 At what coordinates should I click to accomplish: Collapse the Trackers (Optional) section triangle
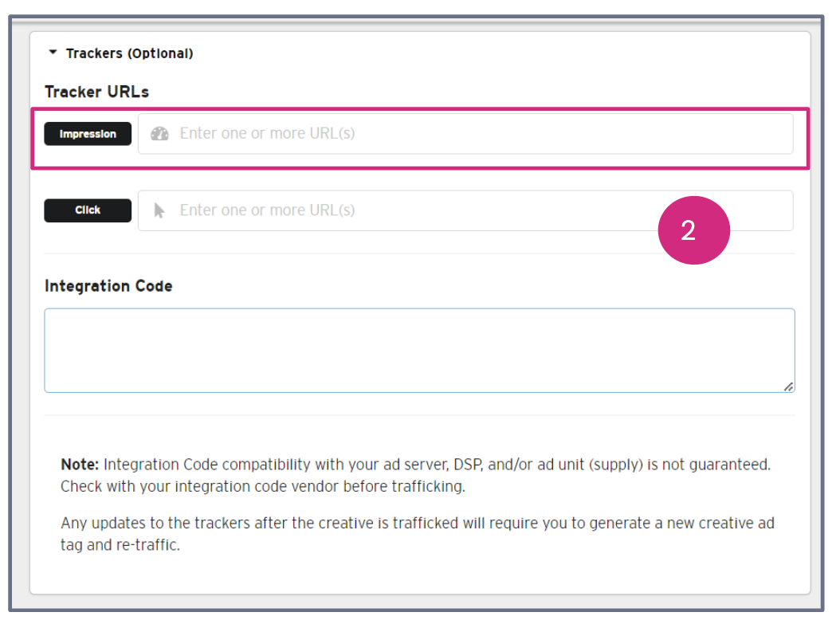(x=53, y=53)
